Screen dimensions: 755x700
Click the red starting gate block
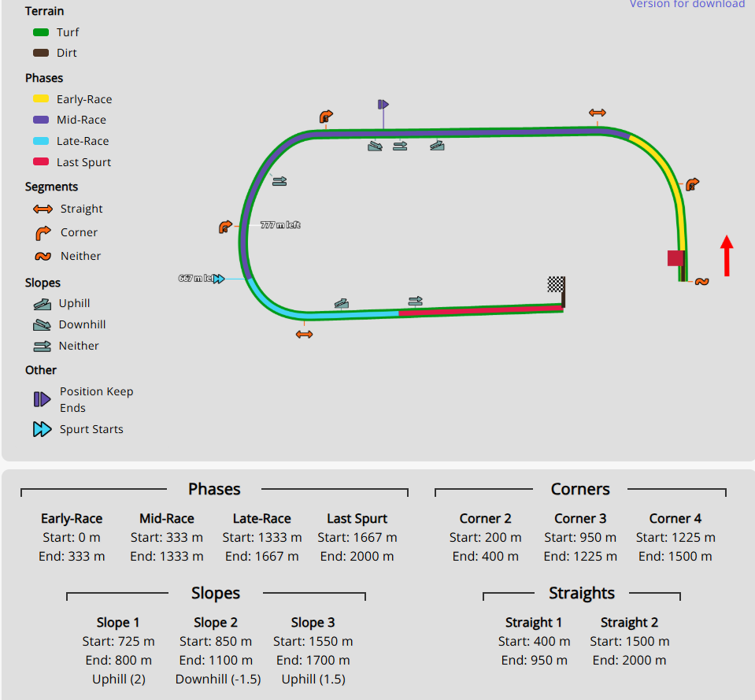675,258
